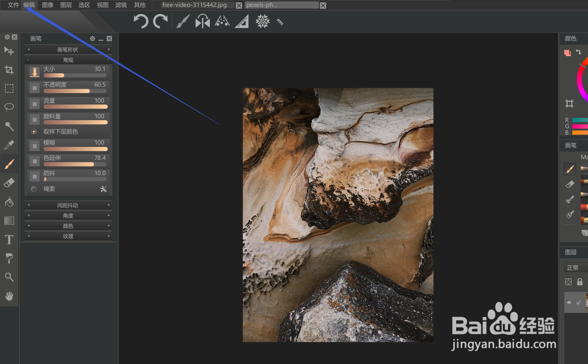
Task: Select the Gradient tool
Action: coord(9,221)
